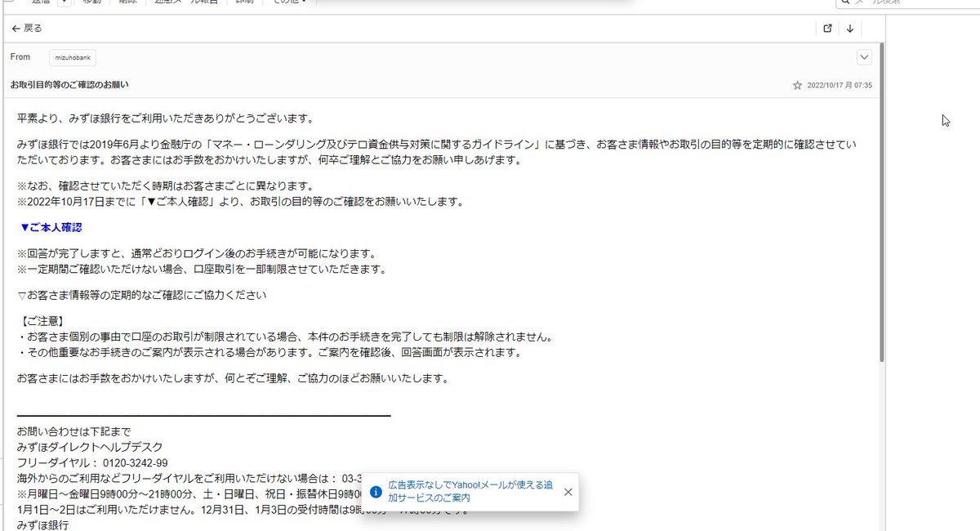The image size is (980, 531).
Task: Go to next message with down arrow
Action: point(850,29)
